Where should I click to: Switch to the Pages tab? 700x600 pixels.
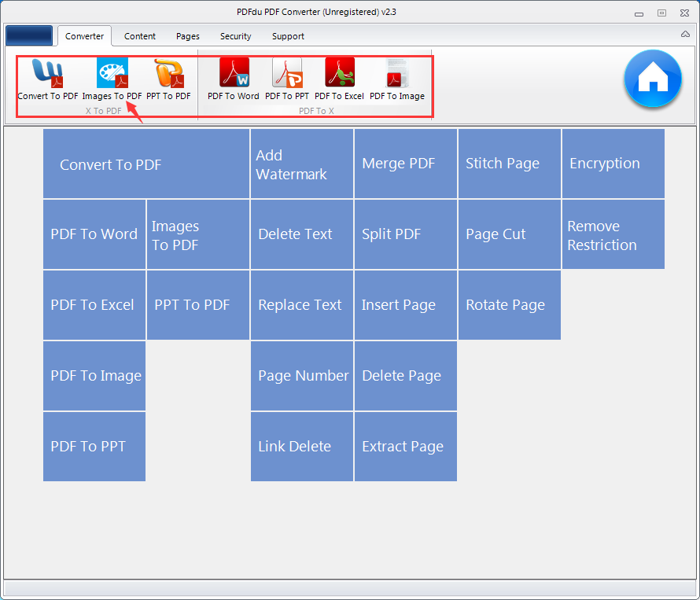187,36
